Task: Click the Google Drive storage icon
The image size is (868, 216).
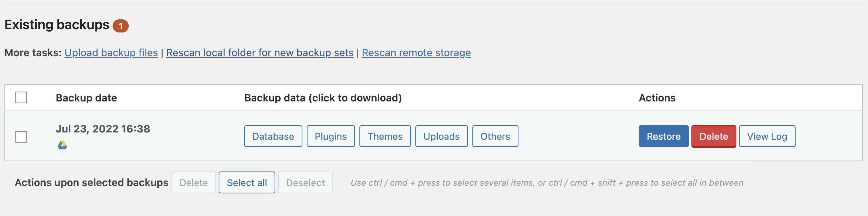Action: tap(63, 145)
